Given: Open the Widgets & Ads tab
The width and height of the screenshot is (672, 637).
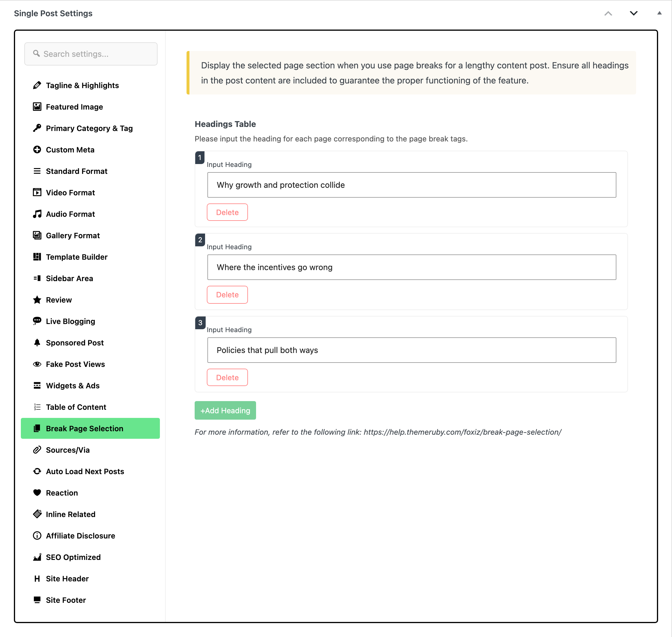Looking at the screenshot, I should point(90,386).
